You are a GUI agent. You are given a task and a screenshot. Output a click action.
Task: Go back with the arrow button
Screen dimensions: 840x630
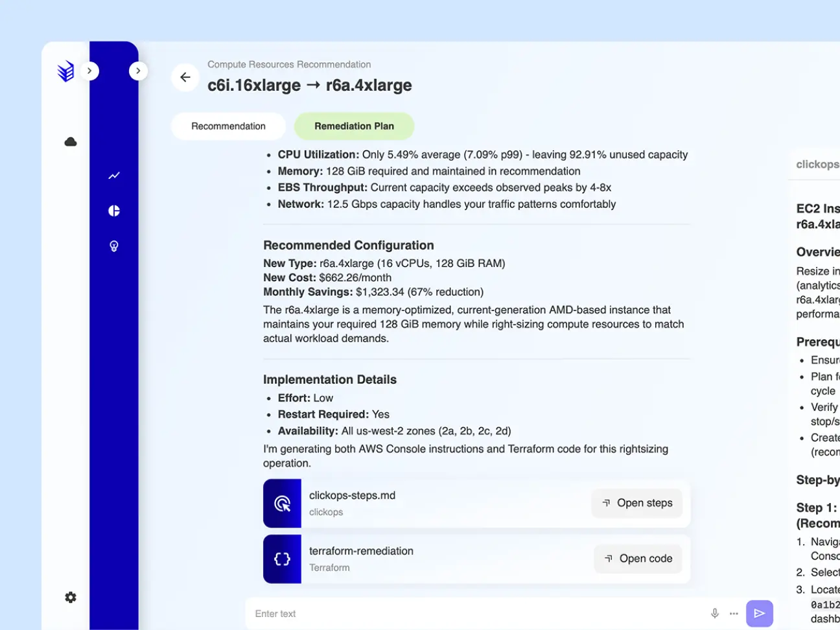click(x=185, y=77)
